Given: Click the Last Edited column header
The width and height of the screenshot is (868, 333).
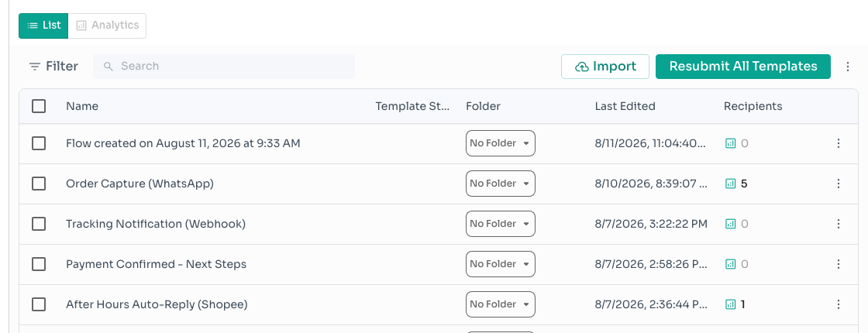Looking at the screenshot, I should 625,106.
